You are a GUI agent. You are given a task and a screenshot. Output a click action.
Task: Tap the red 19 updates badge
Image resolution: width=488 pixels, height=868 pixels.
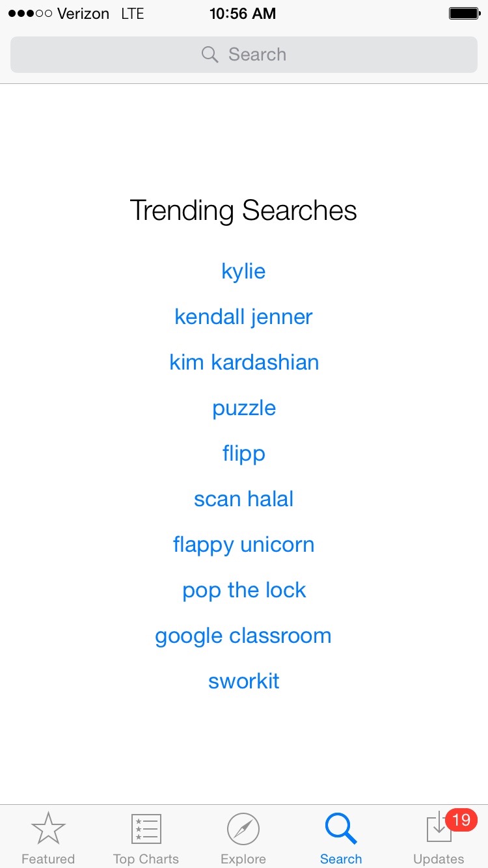461,820
